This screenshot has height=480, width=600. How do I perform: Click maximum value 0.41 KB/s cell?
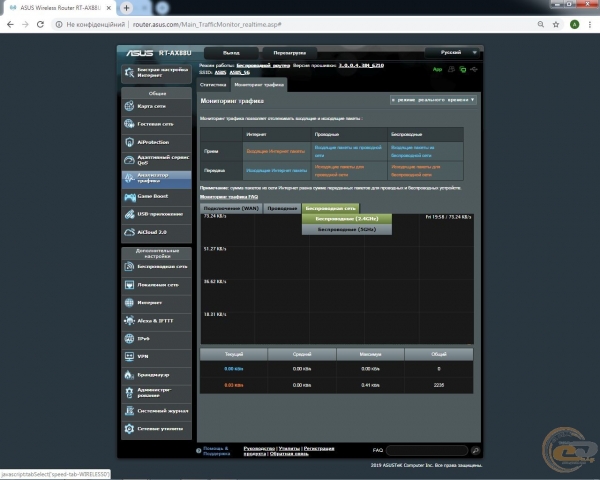(x=370, y=385)
